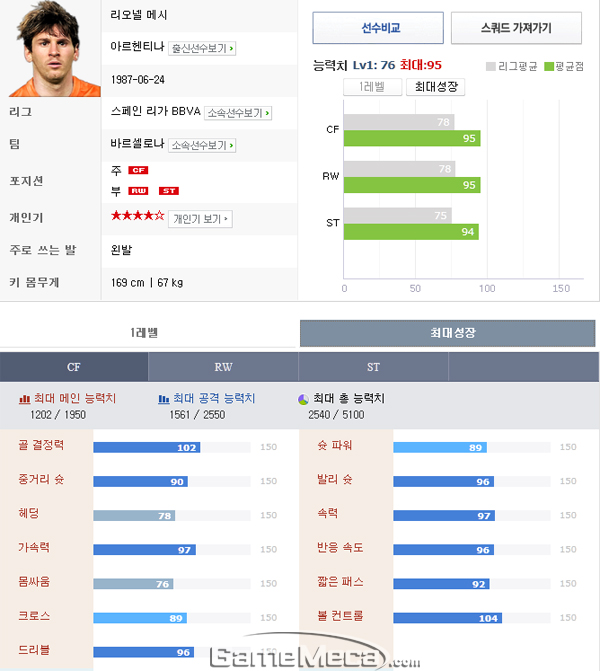
Task: Click the 선수비교 button
Action: (x=378, y=28)
